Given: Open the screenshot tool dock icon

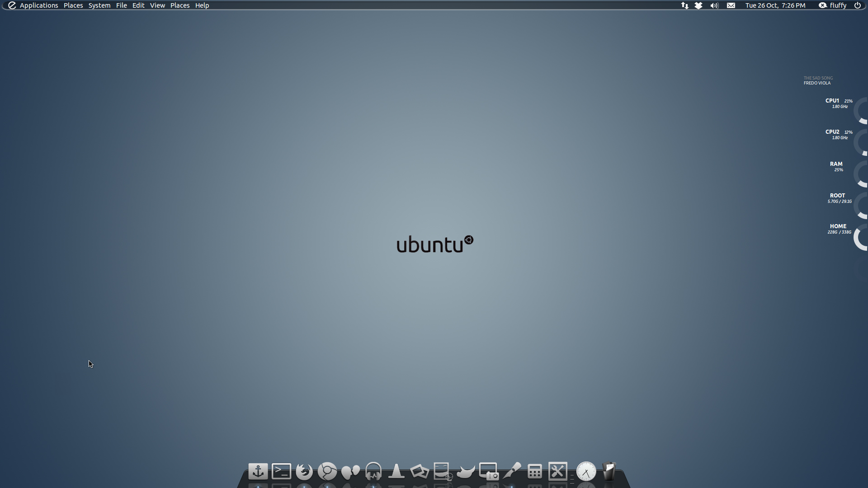Looking at the screenshot, I should click(489, 471).
